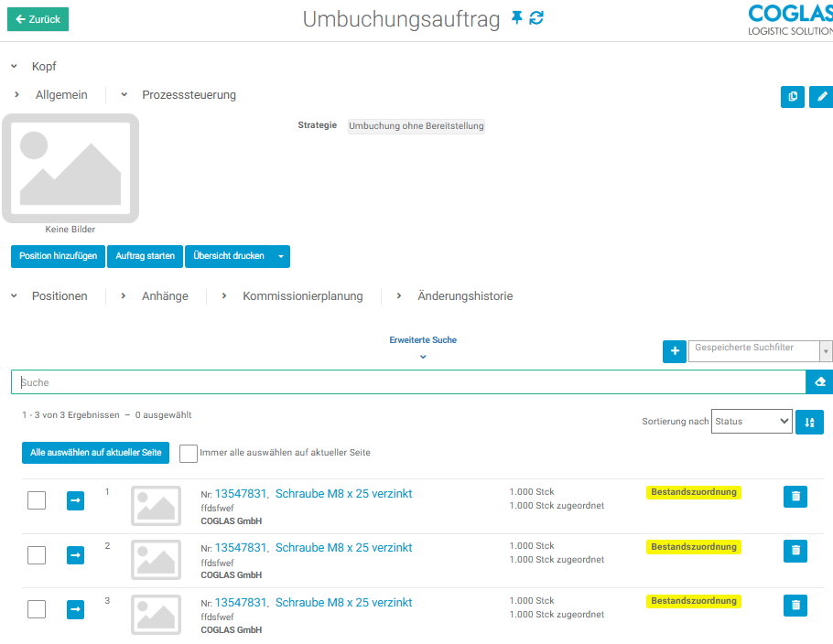Open the Übersicht drucken dropdown arrow

click(281, 257)
